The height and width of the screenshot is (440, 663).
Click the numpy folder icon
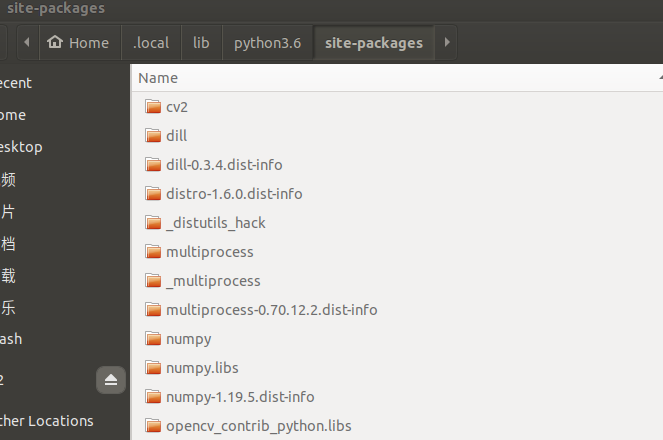tap(153, 339)
